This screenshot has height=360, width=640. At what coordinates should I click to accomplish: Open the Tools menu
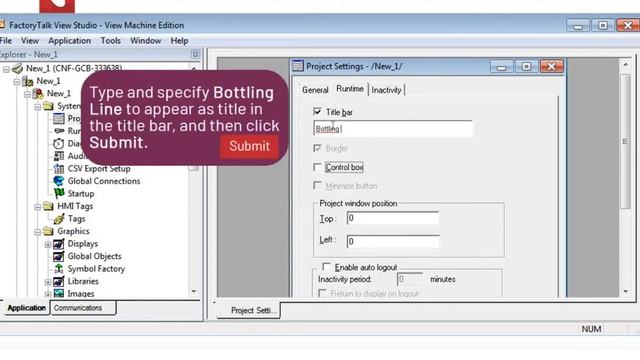111,41
